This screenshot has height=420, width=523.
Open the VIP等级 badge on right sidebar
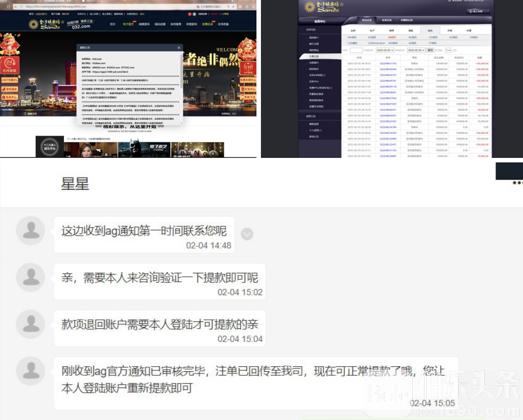coord(248,67)
